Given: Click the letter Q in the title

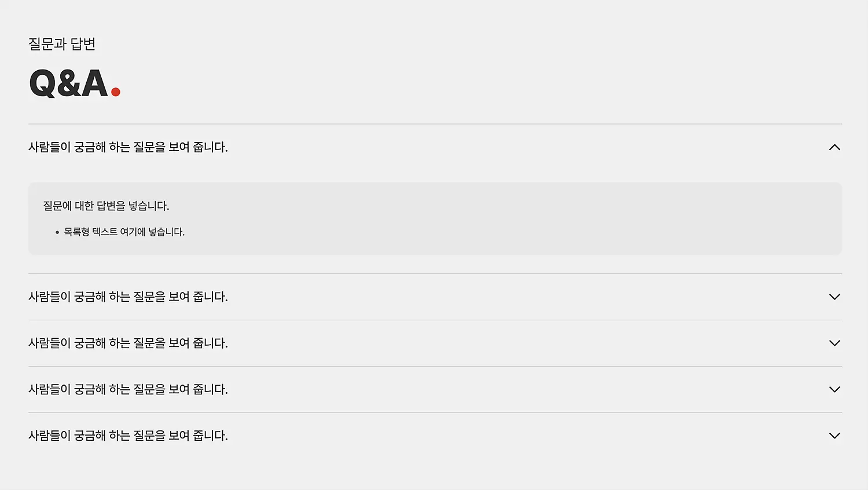Looking at the screenshot, I should tap(42, 83).
